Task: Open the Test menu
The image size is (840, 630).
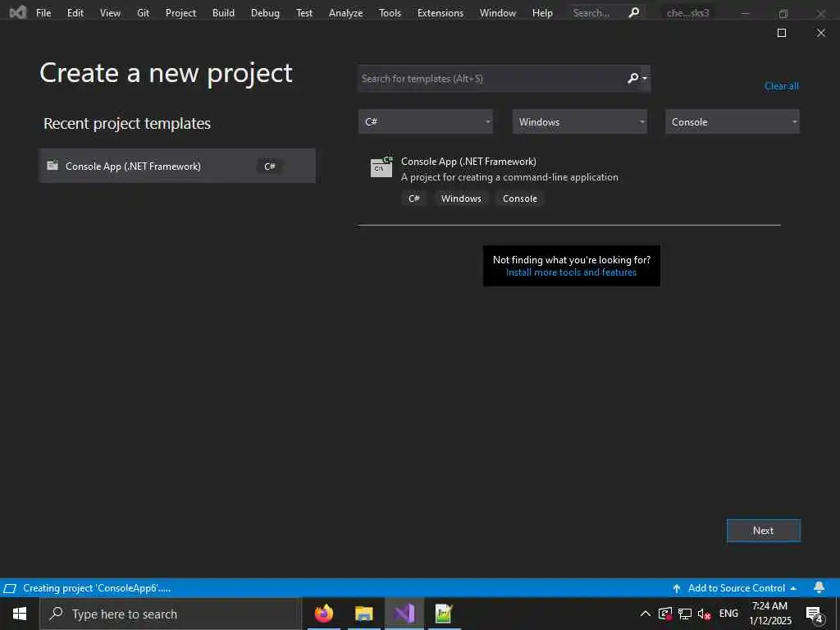Action: click(304, 13)
